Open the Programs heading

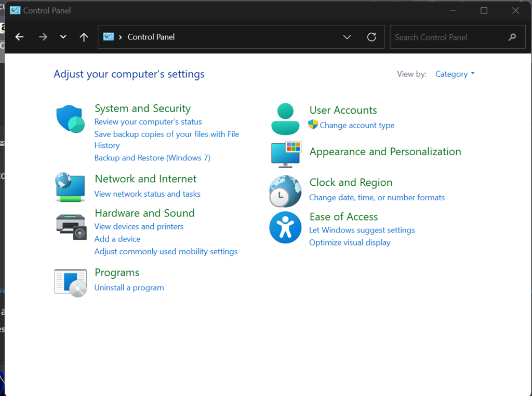117,272
